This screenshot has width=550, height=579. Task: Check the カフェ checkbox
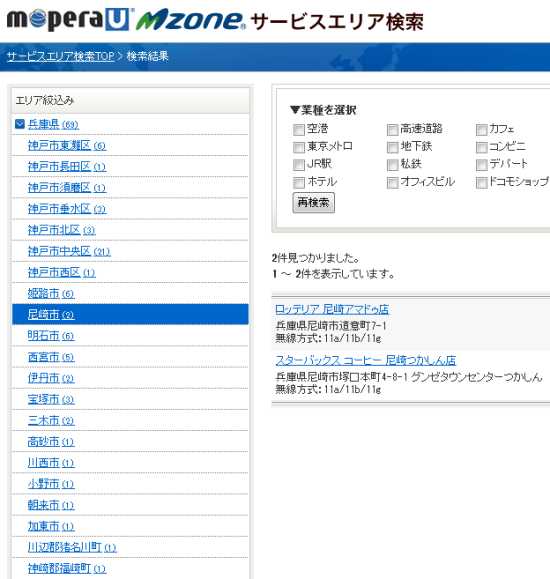(481, 130)
